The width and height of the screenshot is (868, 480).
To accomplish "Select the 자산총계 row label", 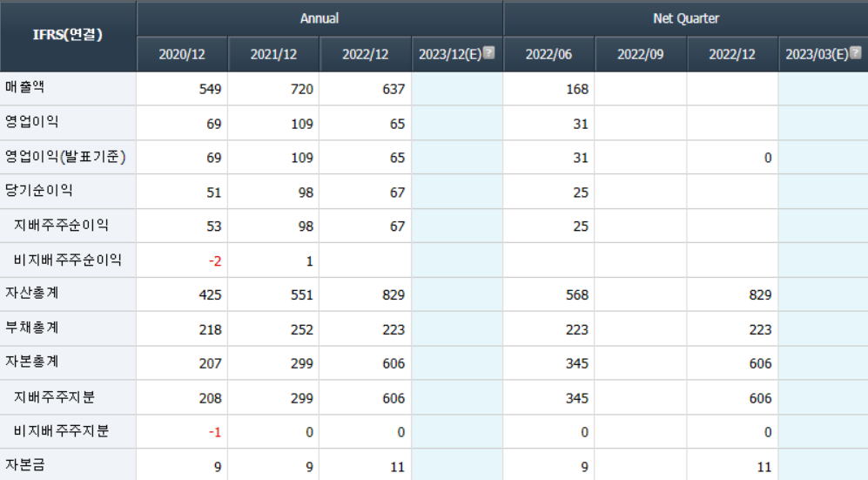I will [x=31, y=294].
